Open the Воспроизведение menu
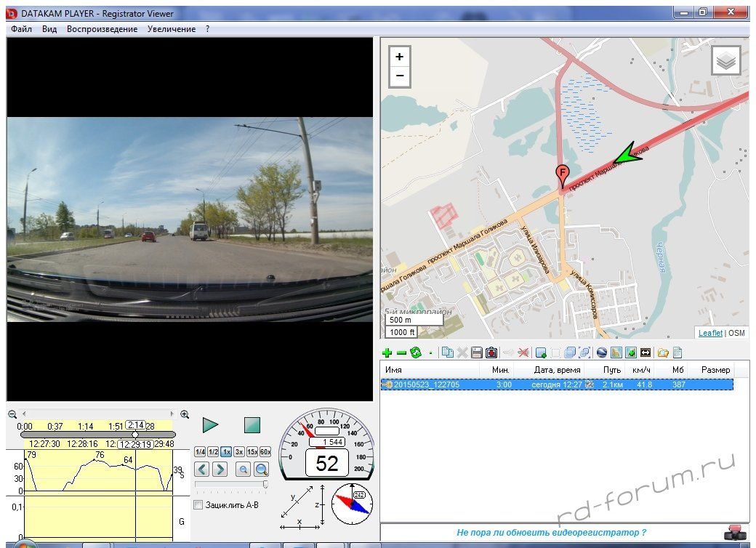 [x=102, y=29]
